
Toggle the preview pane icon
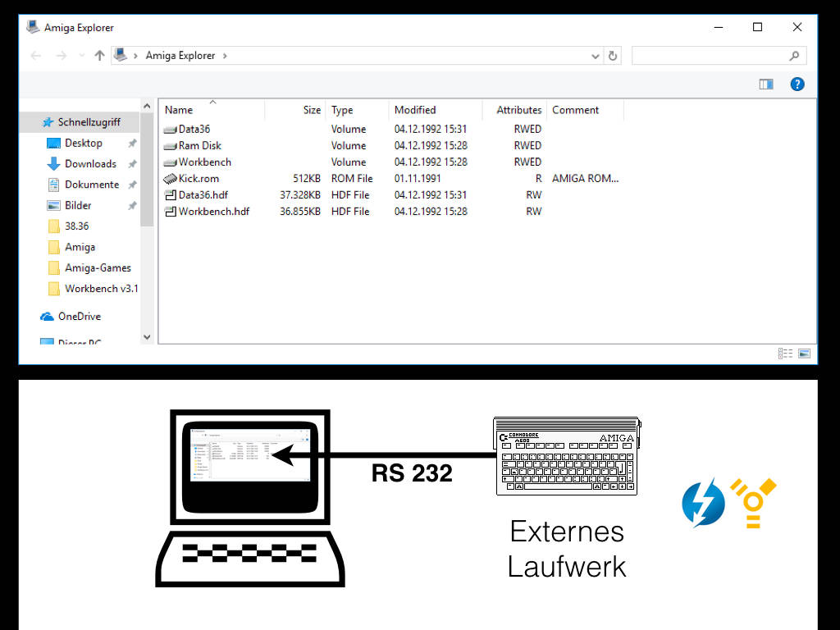click(766, 84)
